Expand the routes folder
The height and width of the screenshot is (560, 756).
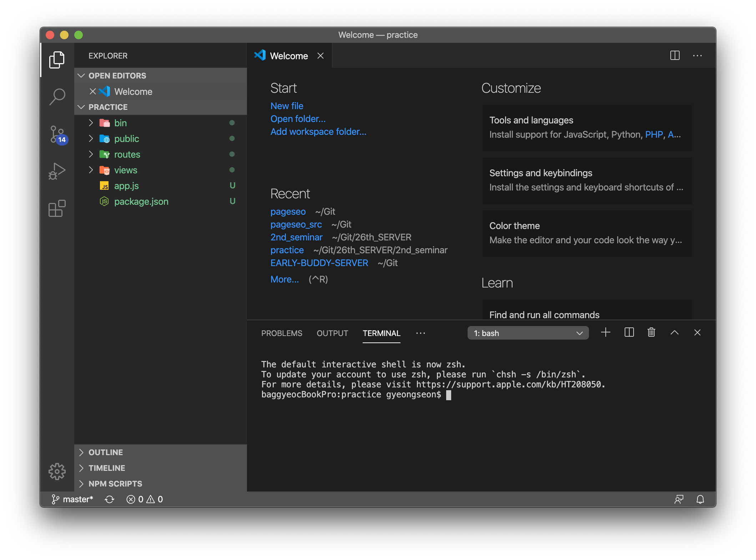point(127,154)
